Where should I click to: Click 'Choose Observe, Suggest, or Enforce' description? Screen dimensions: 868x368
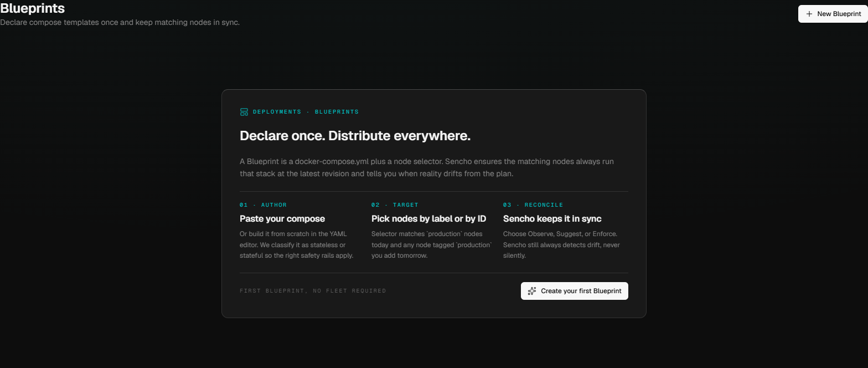point(561,244)
